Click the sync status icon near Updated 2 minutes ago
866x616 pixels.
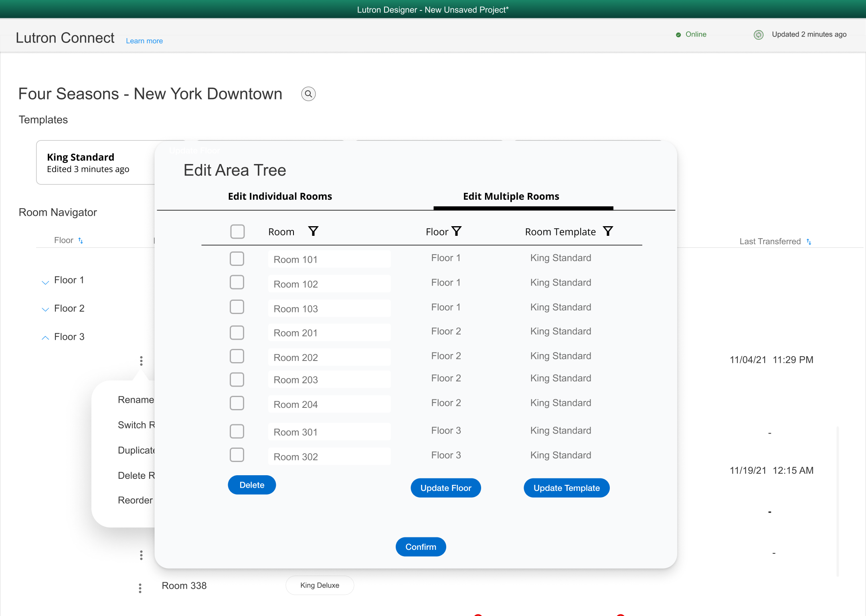(x=759, y=34)
